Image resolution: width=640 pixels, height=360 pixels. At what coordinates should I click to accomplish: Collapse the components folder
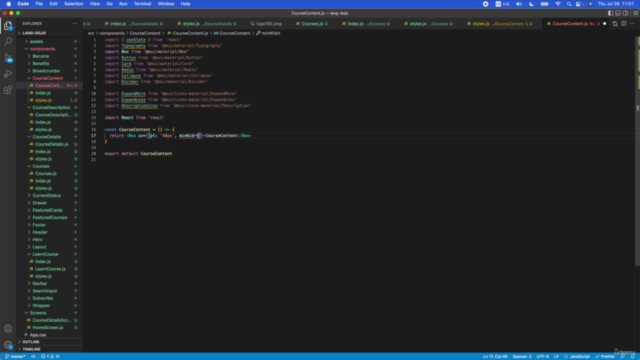(42, 49)
